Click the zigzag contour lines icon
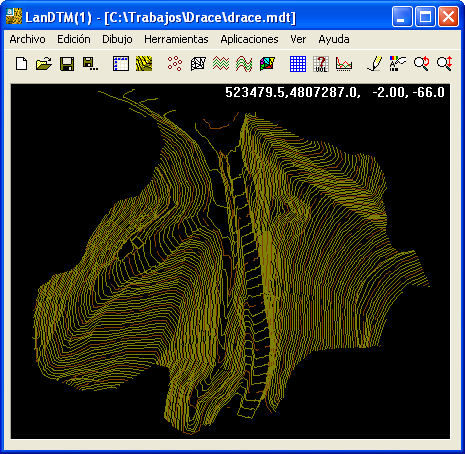The image size is (465, 454). pos(221,64)
